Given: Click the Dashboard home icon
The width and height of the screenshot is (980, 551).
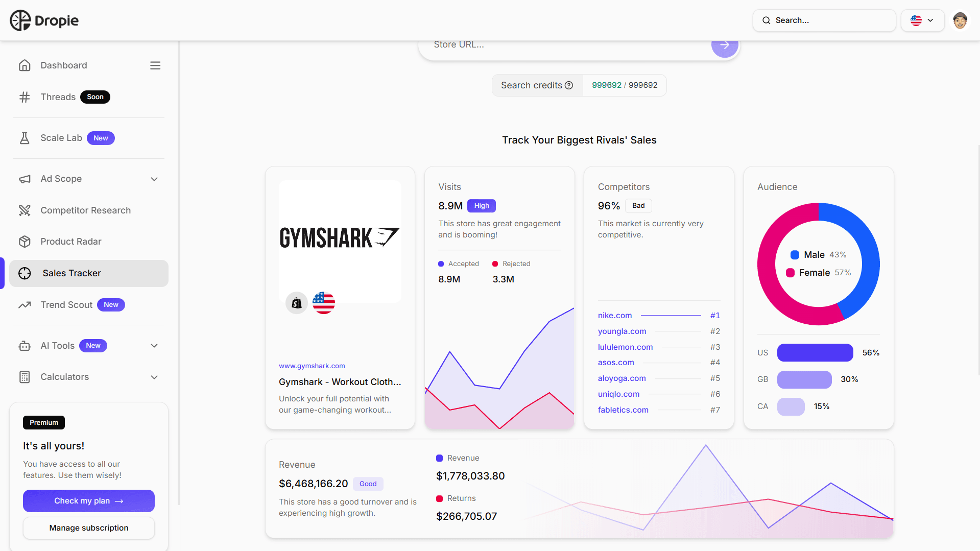Looking at the screenshot, I should point(25,65).
